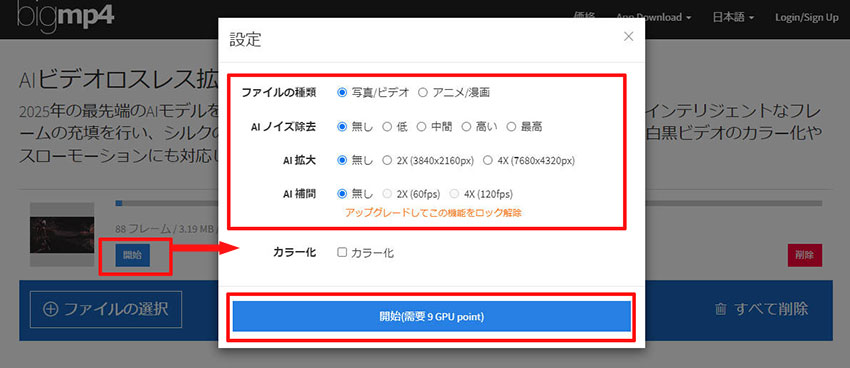Click 開始(需要 9 GPU point) button
The height and width of the screenshot is (368, 850).
click(x=432, y=317)
